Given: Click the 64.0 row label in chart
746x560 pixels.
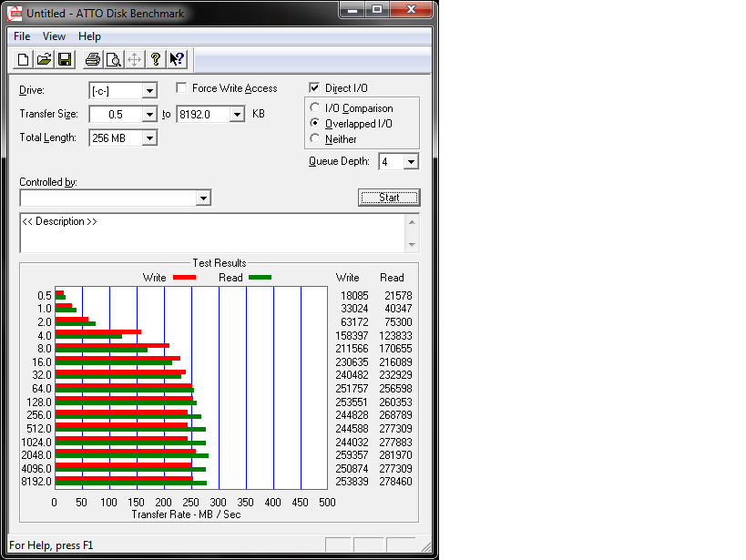Looking at the screenshot, I should tap(42, 389).
